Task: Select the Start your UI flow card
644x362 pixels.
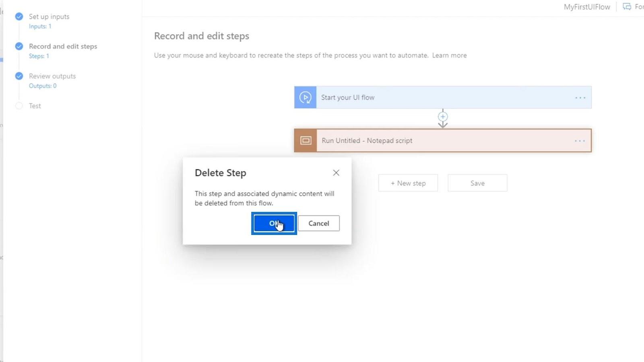Action: [443, 97]
